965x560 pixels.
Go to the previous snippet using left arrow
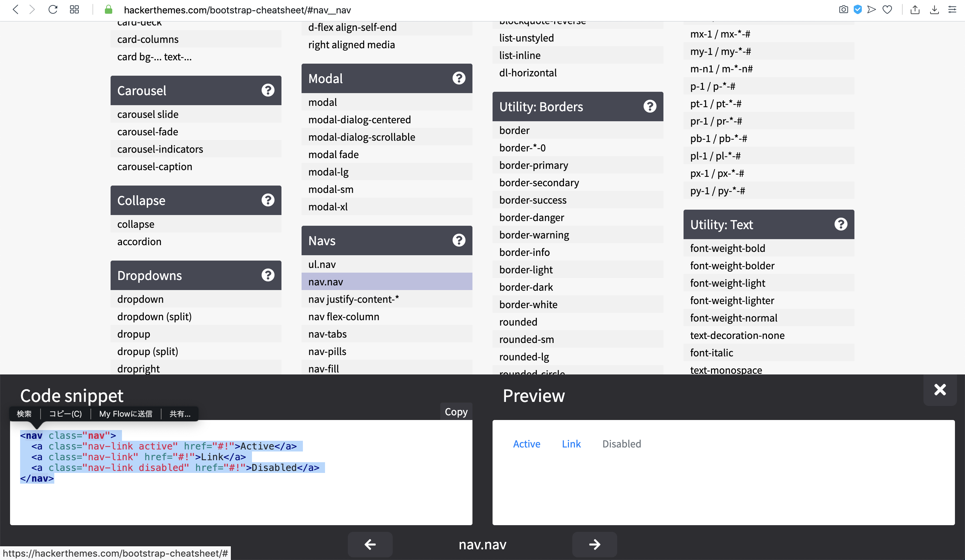[x=370, y=544]
